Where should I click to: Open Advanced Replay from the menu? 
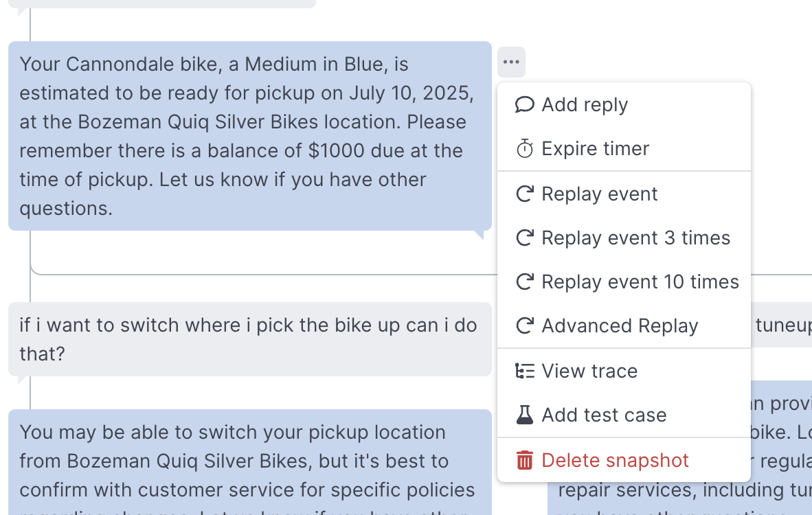(x=624, y=325)
